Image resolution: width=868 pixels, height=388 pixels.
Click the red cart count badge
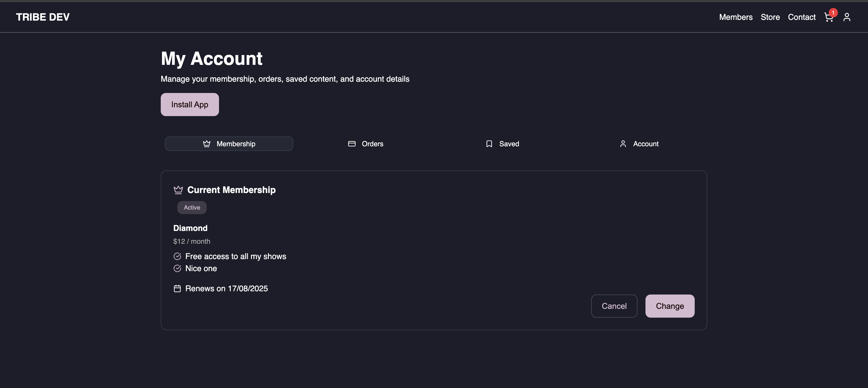coord(833,13)
